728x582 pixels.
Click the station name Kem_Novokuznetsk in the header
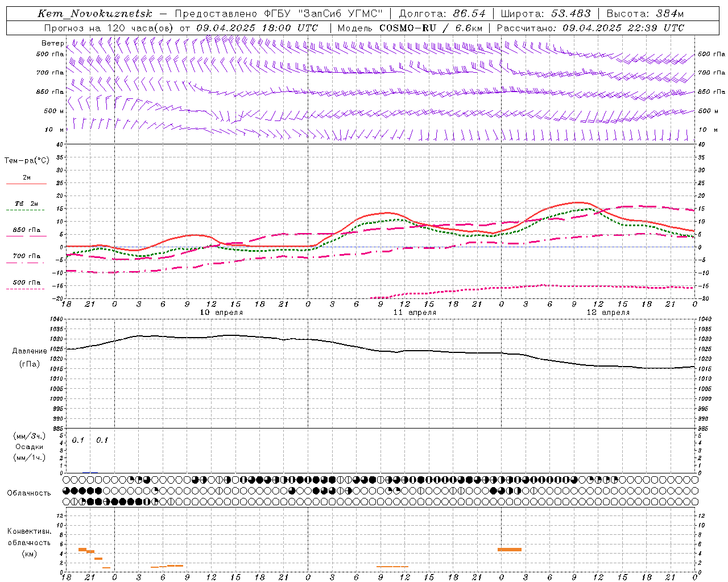(95, 14)
